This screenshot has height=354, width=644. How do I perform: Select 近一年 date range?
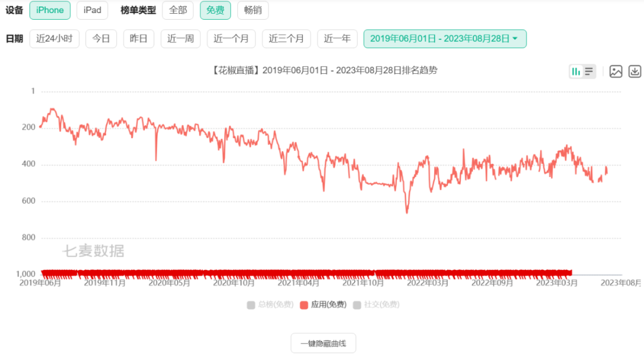tap(337, 39)
